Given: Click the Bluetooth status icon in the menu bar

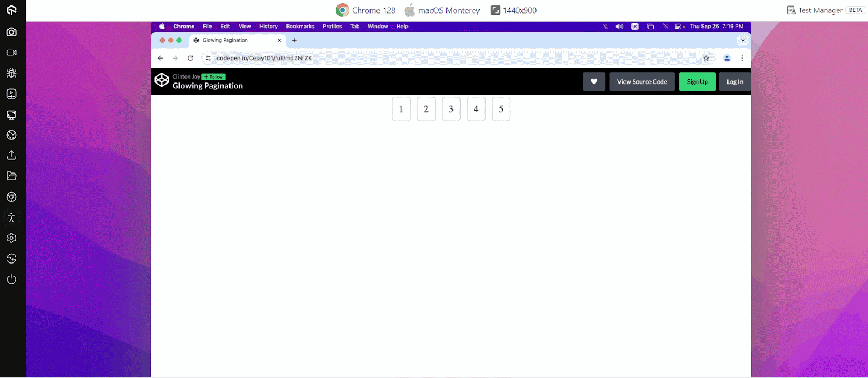Looking at the screenshot, I should point(605,26).
